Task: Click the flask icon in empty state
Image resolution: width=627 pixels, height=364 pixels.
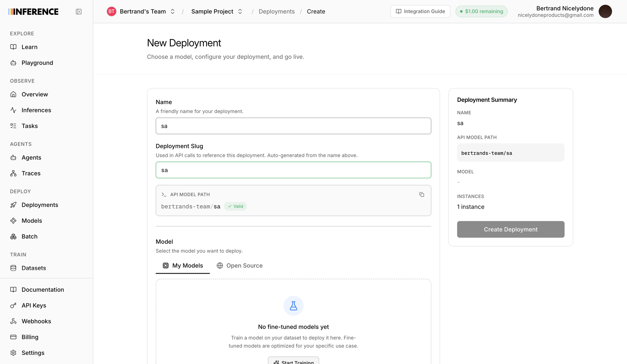Action: pyautogui.click(x=293, y=306)
